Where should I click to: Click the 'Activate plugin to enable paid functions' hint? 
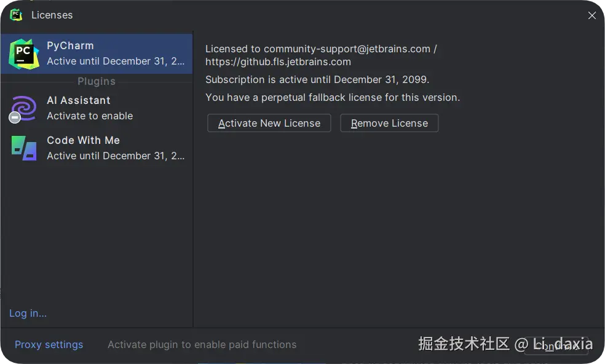(x=202, y=344)
